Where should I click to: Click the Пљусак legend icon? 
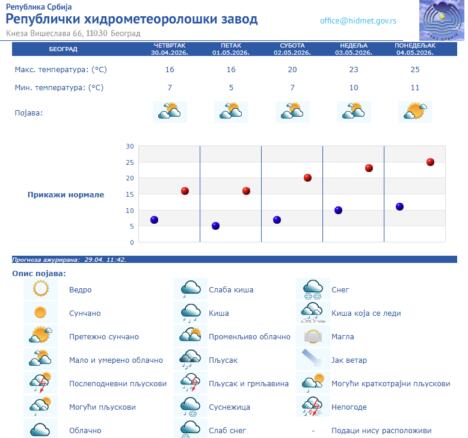190,359
